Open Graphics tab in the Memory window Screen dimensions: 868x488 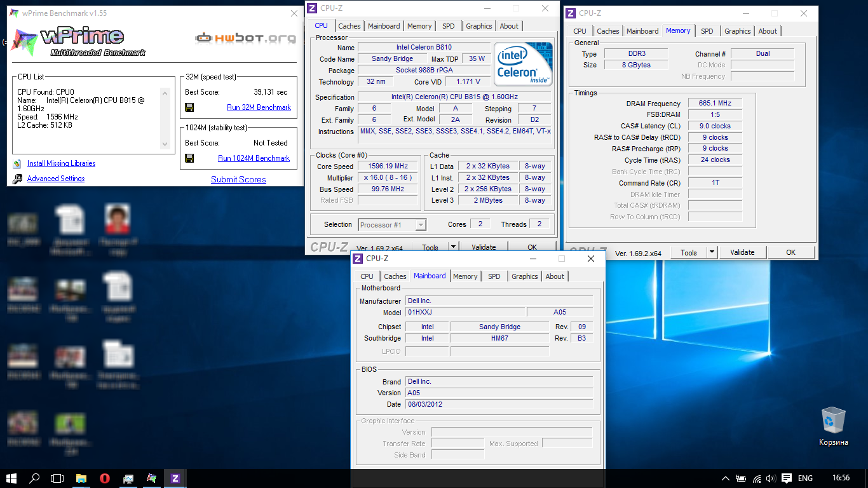738,31
